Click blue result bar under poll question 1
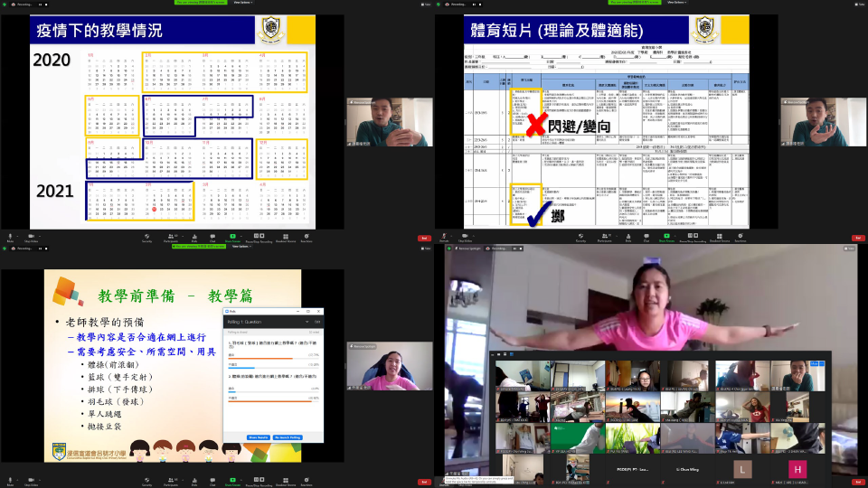 (x=241, y=368)
